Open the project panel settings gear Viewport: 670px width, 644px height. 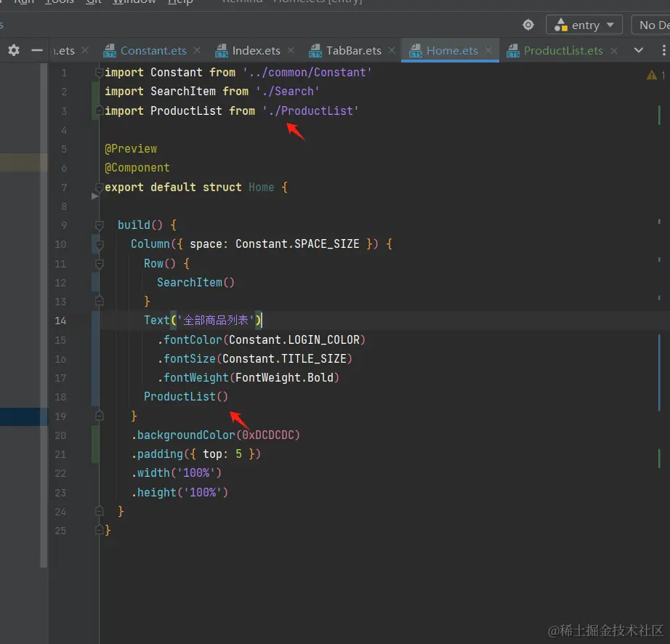click(14, 50)
